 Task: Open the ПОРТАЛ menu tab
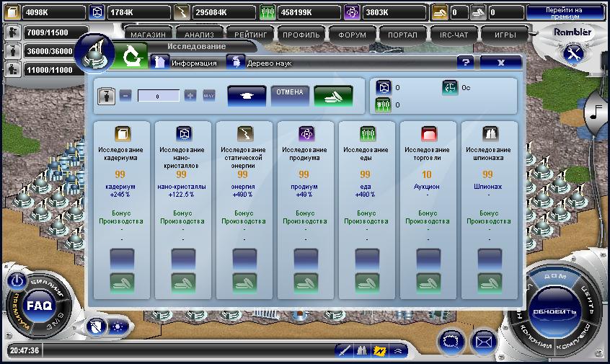(x=402, y=35)
